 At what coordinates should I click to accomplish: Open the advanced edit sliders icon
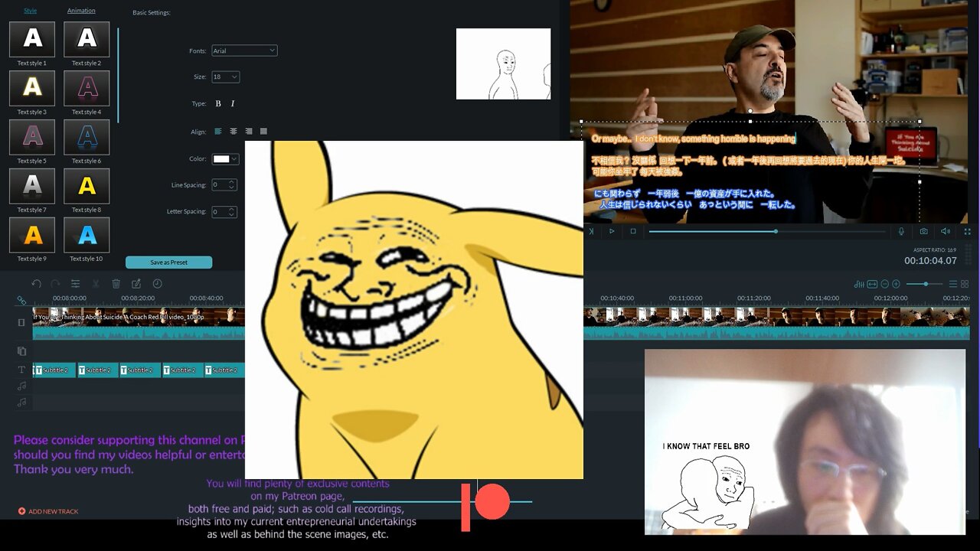(x=75, y=283)
